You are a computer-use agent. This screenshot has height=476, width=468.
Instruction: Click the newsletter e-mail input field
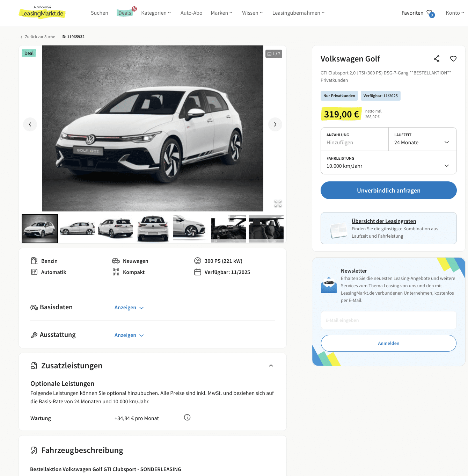click(389, 320)
